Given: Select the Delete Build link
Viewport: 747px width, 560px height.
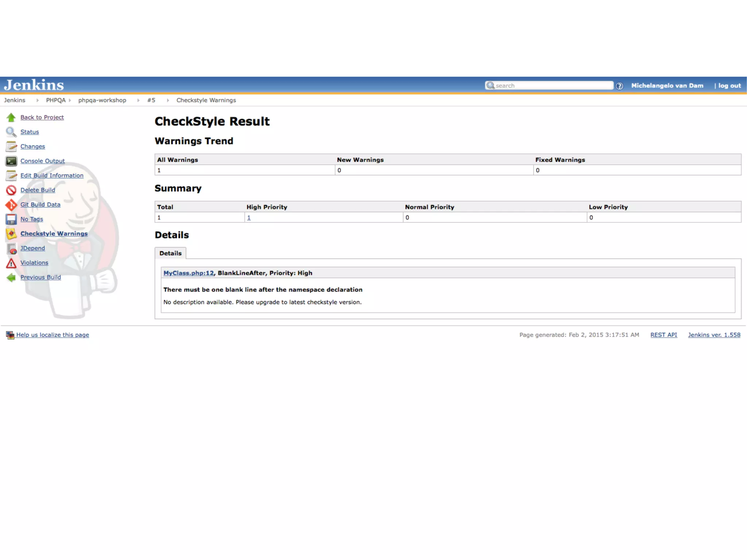Looking at the screenshot, I should pyautogui.click(x=38, y=190).
